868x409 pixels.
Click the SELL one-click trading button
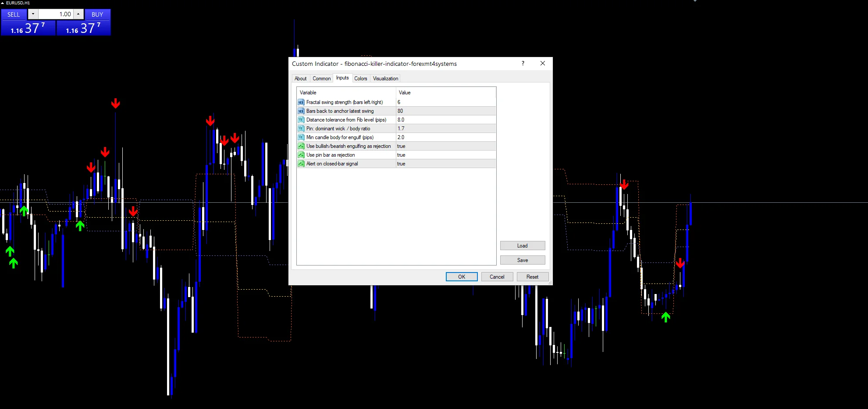pyautogui.click(x=14, y=14)
